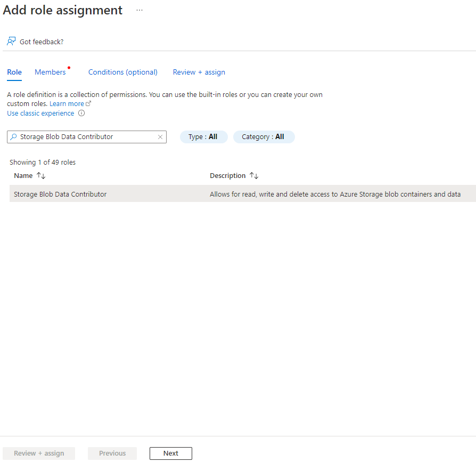The width and height of the screenshot is (476, 462).
Task: Click the Previous button
Action: [112, 453]
